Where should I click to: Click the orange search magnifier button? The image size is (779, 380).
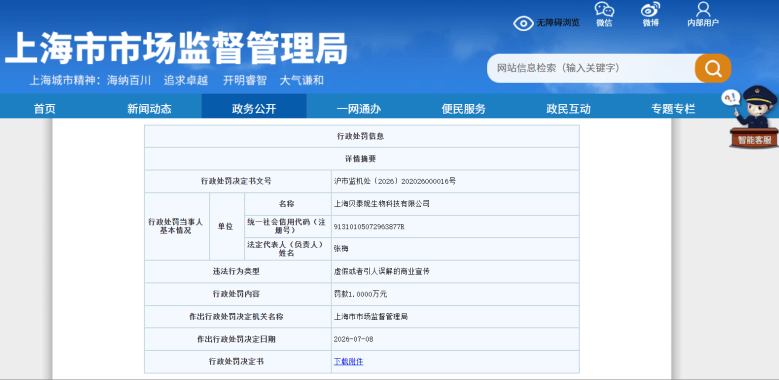coord(713,68)
